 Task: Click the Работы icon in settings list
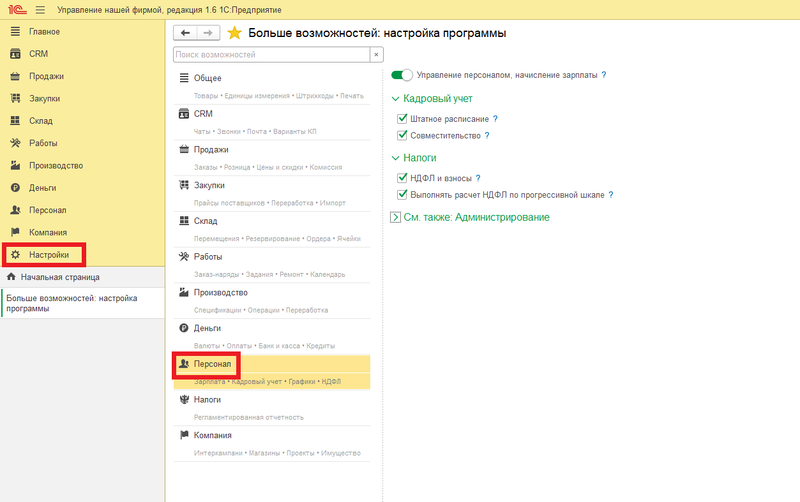point(184,257)
